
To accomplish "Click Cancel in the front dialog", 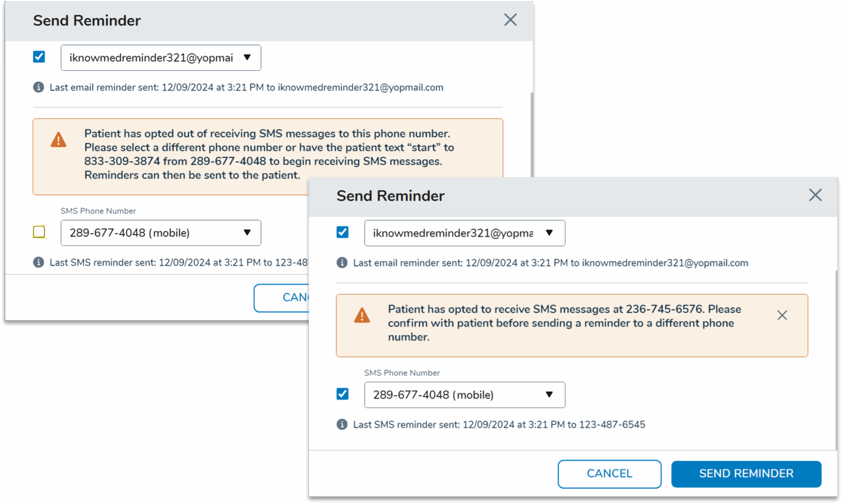I will [x=609, y=474].
